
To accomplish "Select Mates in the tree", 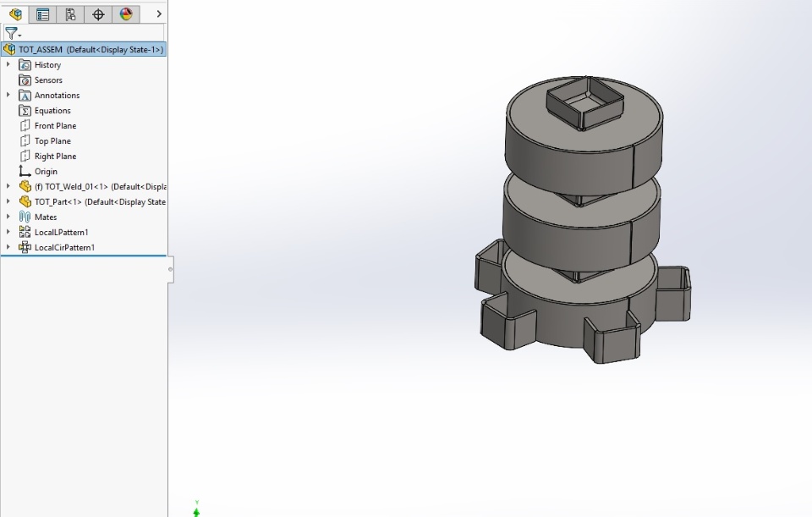I will (46, 217).
